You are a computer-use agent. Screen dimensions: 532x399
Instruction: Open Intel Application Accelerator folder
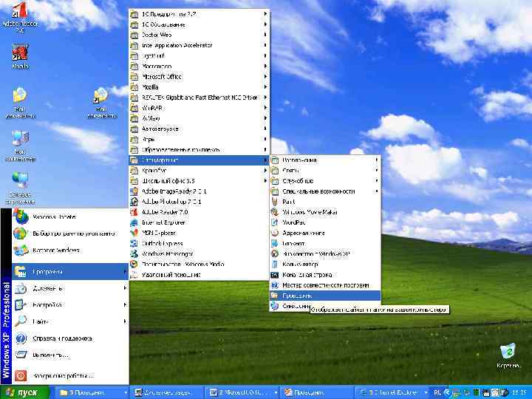pyautogui.click(x=199, y=45)
